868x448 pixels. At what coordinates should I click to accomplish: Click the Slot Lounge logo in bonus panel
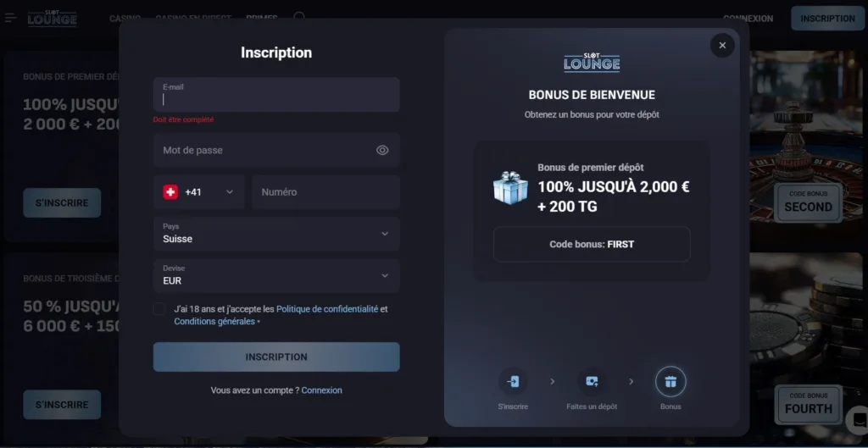click(592, 61)
